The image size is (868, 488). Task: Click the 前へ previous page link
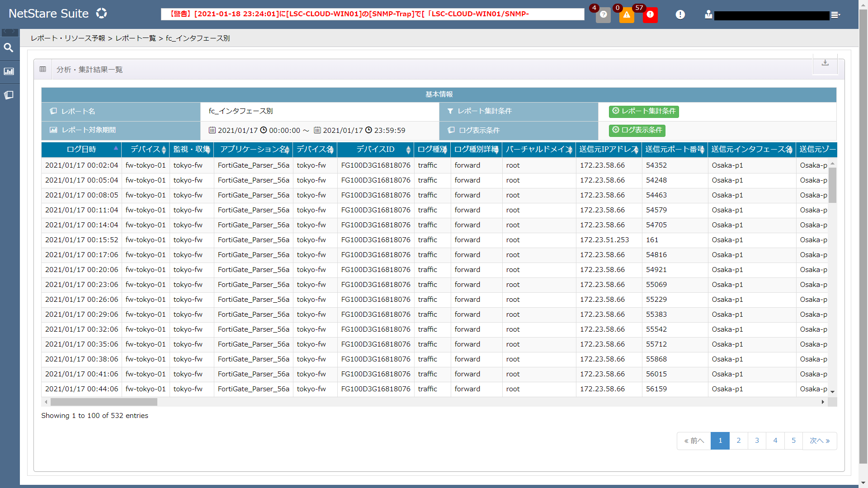[694, 441]
